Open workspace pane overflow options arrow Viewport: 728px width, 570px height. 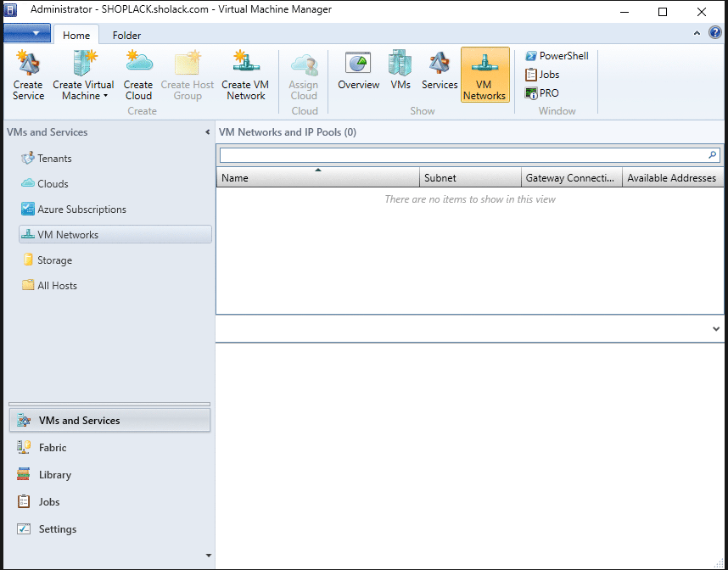coord(209,556)
